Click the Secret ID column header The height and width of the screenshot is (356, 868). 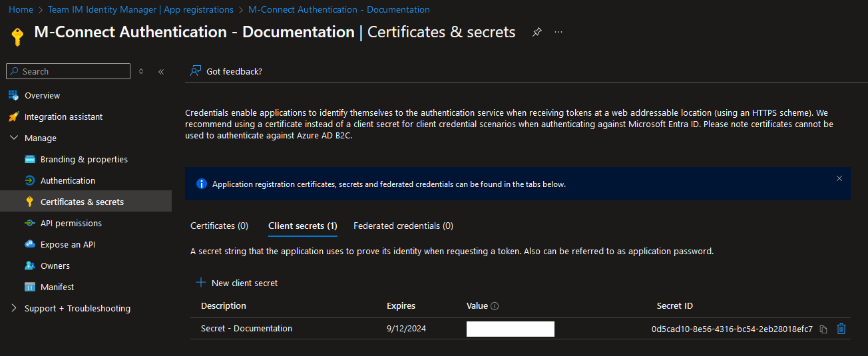pyautogui.click(x=675, y=306)
